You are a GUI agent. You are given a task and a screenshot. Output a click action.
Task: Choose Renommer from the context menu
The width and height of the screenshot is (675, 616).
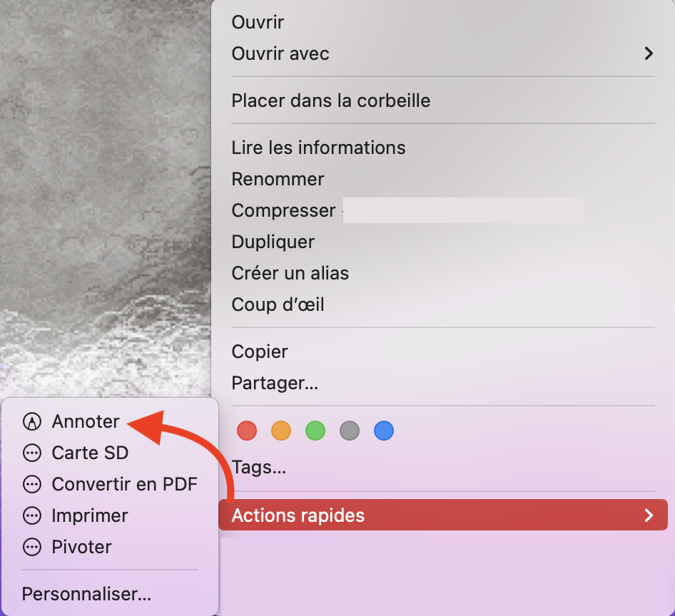pos(278,179)
